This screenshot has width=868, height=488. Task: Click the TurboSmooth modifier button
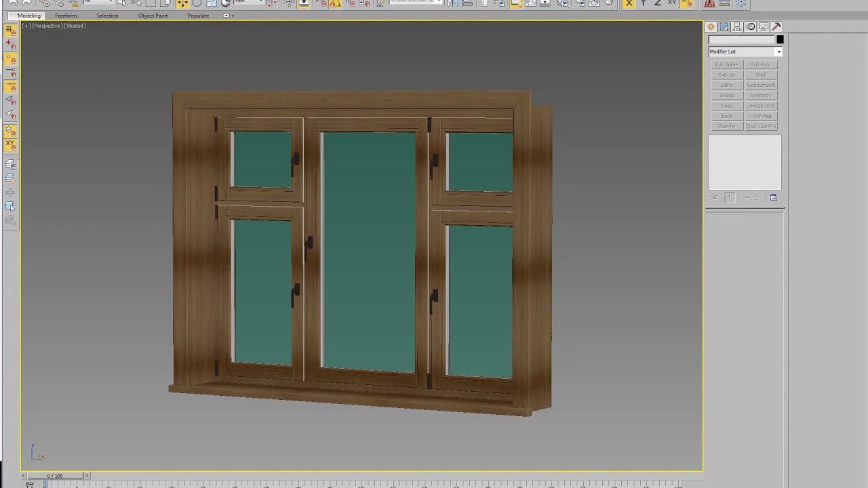point(761,85)
